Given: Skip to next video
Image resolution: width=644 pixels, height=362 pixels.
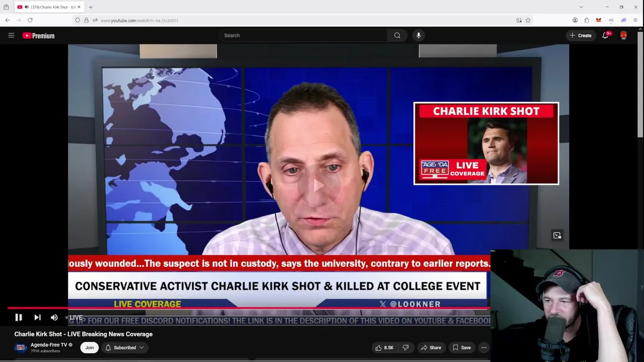Looking at the screenshot, I should click(x=37, y=317).
